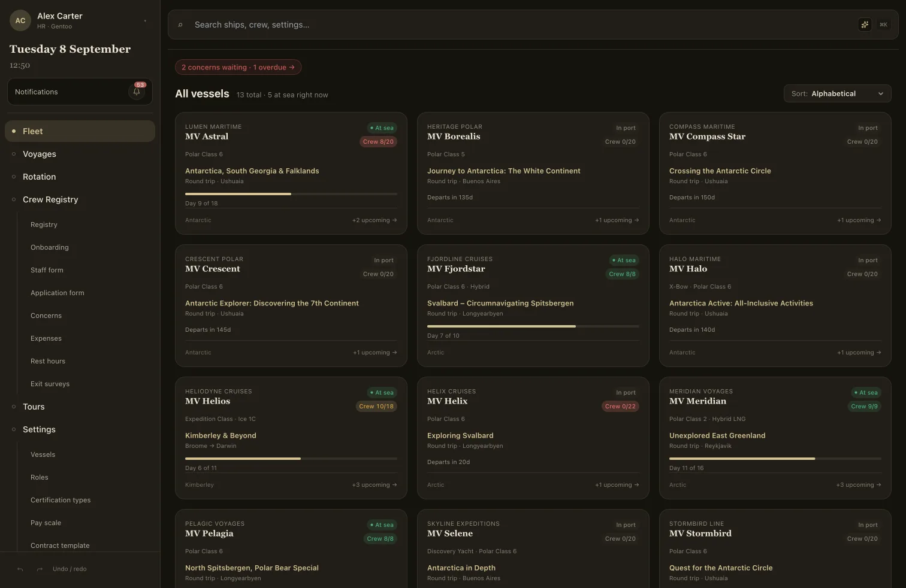Click the sparkle AI assistant icon

point(865,25)
